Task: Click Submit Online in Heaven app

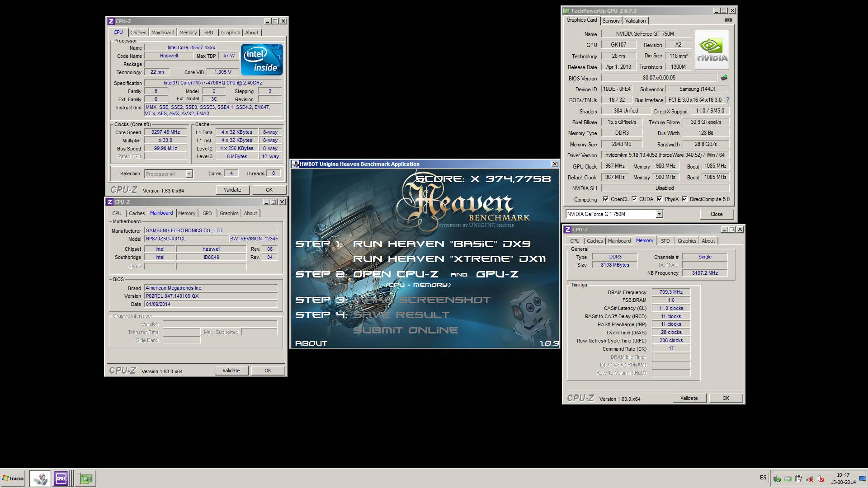Action: click(x=406, y=330)
